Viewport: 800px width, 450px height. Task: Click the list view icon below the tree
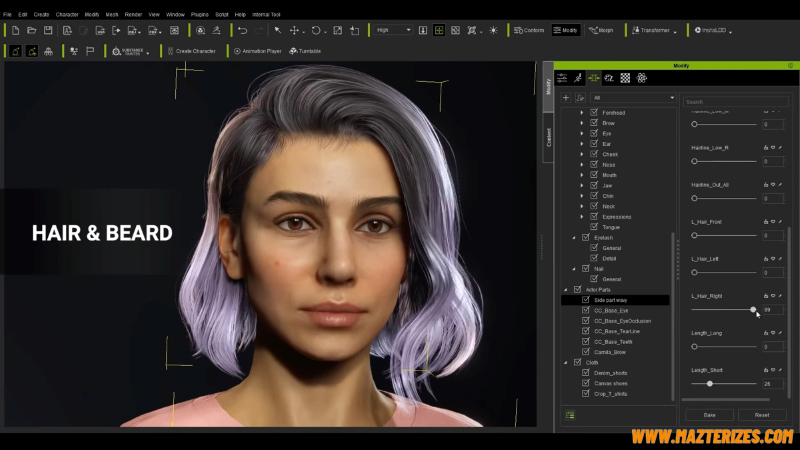tap(570, 415)
